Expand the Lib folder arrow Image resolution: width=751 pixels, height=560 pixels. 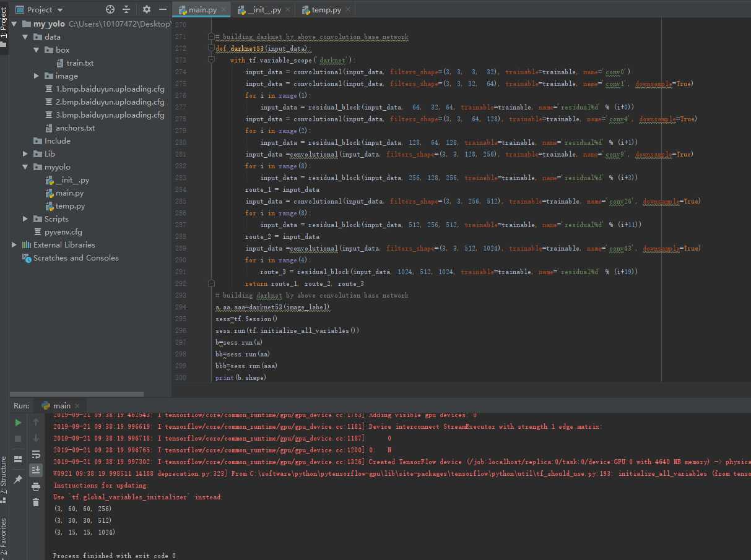point(25,154)
